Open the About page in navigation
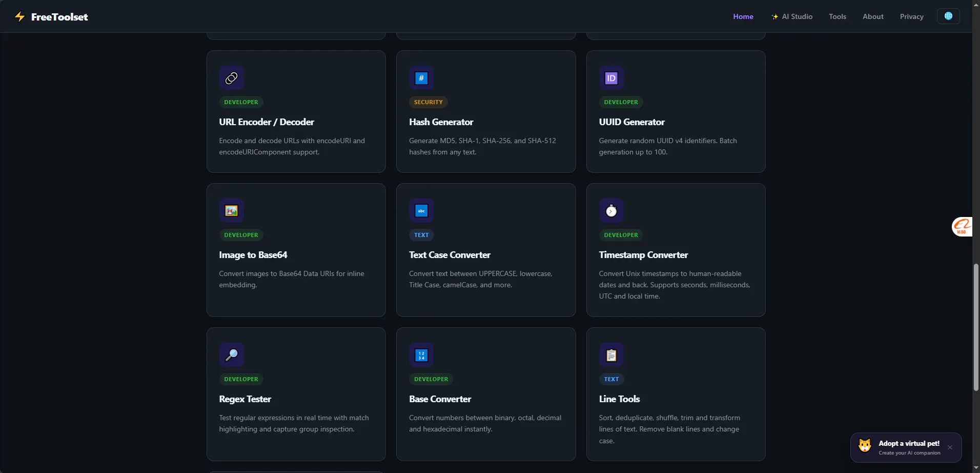Image resolution: width=980 pixels, height=473 pixels. click(873, 16)
